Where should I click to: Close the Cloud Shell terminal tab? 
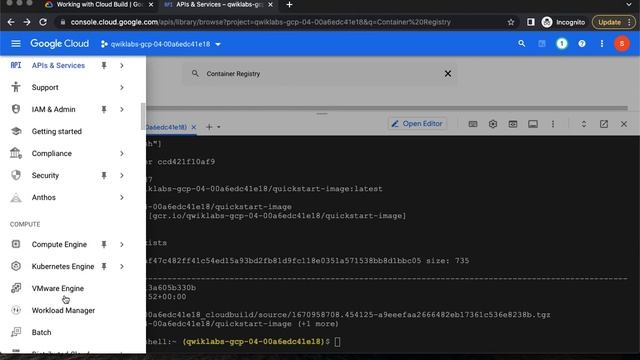click(x=194, y=127)
